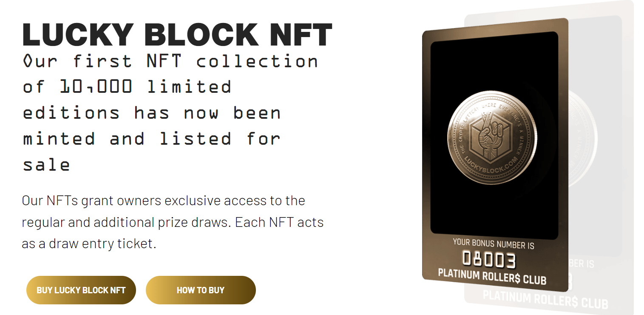The height and width of the screenshot is (315, 644).
Task: Open the HOW TO BUY guide
Action: pos(201,290)
